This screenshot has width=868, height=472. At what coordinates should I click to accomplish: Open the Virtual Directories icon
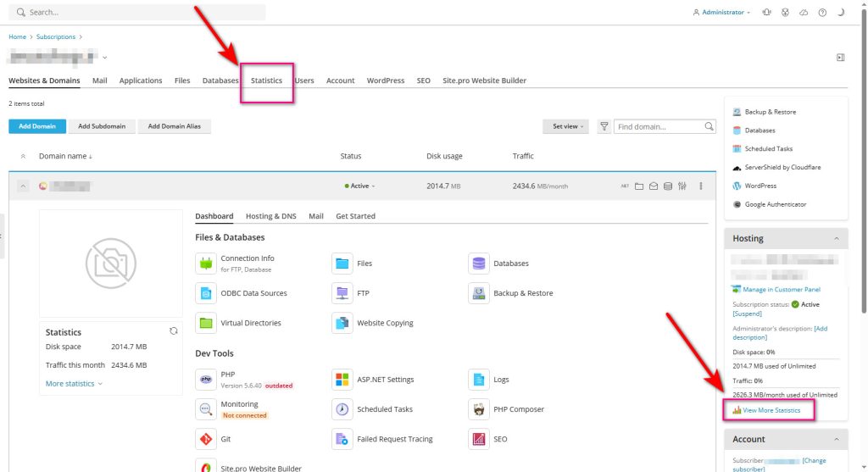(x=205, y=323)
